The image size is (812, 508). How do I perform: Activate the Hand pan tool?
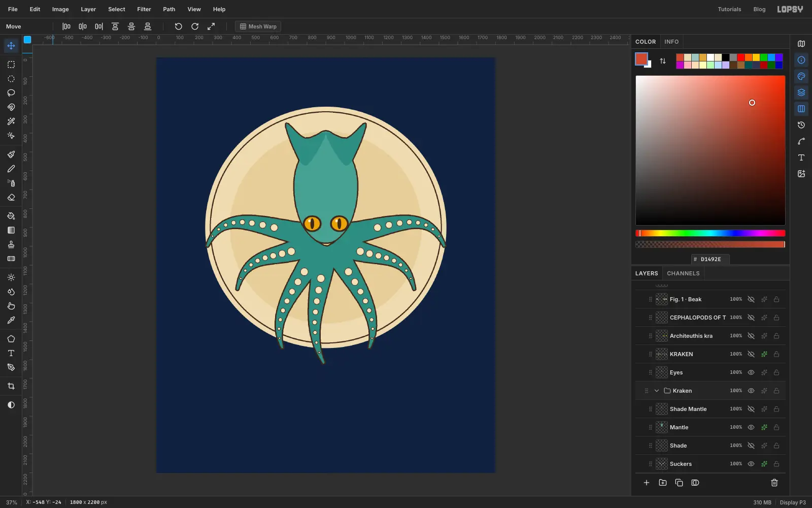click(11, 306)
